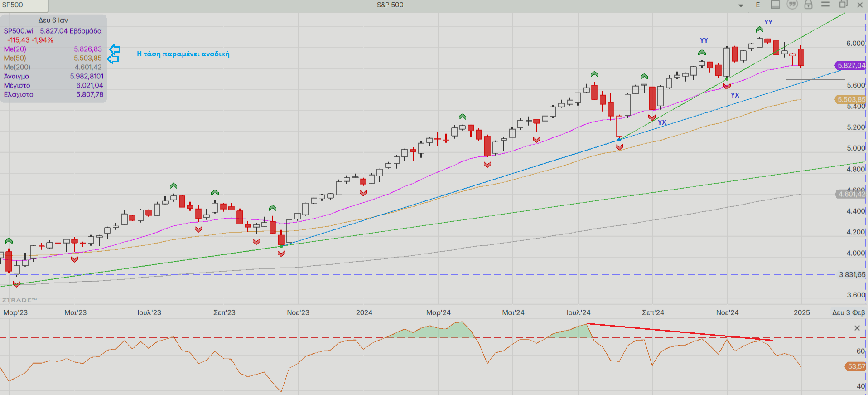Image resolution: width=868 pixels, height=395 pixels.
Task: Click the Μαρ'23 date axis label
Action: tap(15, 312)
